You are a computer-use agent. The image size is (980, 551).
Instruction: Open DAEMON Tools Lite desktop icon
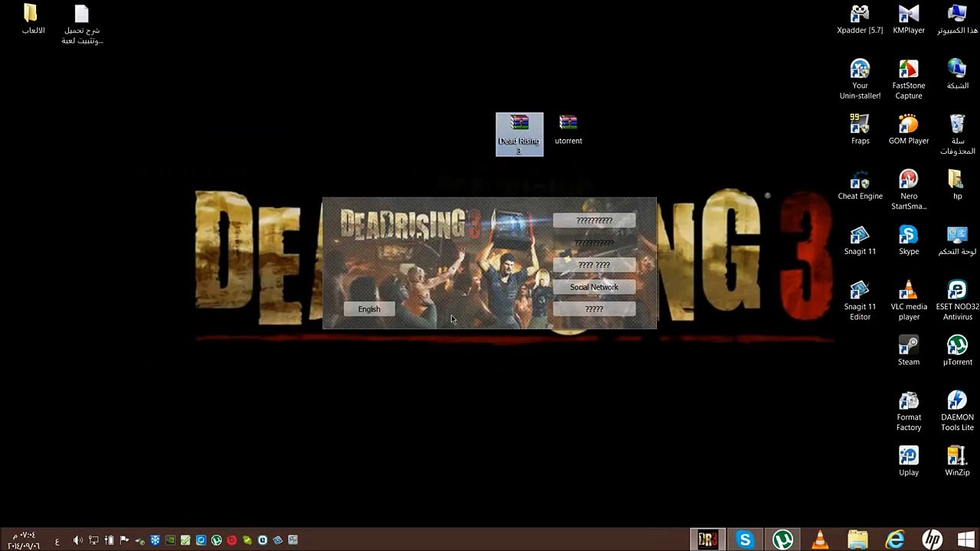point(957,412)
